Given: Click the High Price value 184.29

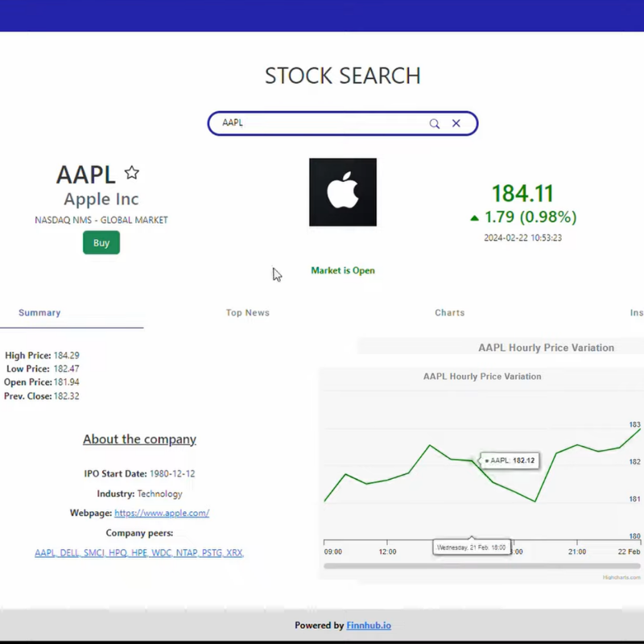Looking at the screenshot, I should point(67,355).
